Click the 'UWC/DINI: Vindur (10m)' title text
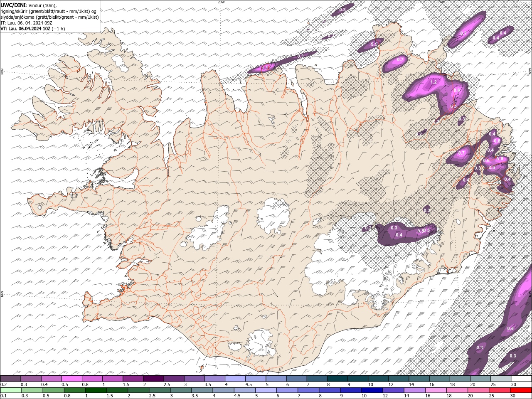The image size is (532, 399). [x=29, y=5]
